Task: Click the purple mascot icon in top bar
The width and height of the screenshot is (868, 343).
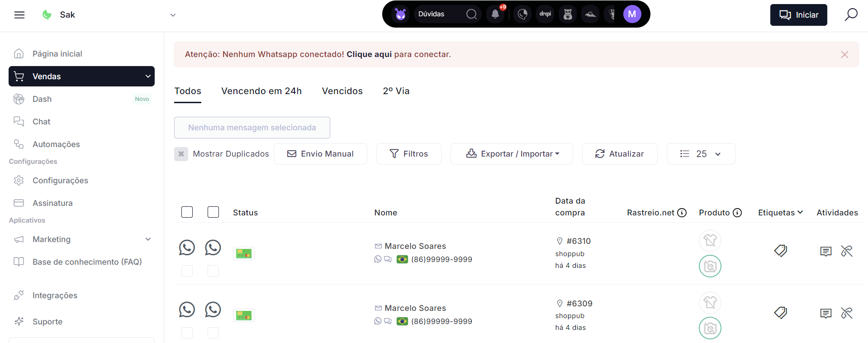Action: tap(400, 14)
